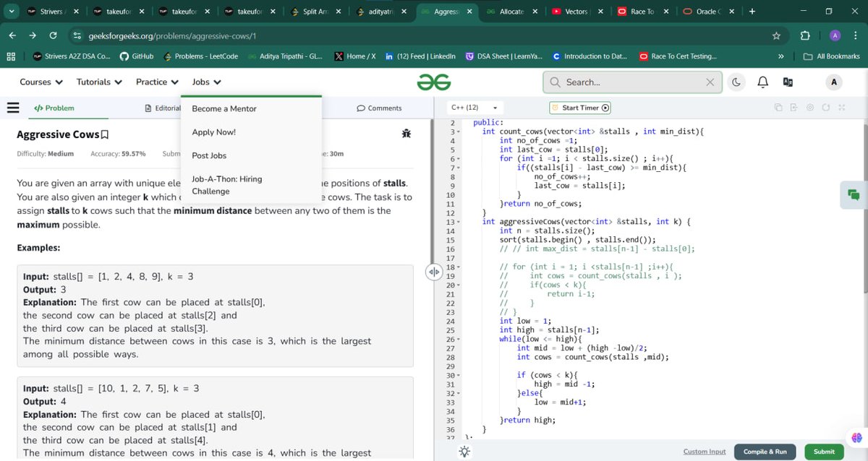Open the C++ (12) language dropdown
Viewport: 868px width, 461px height.
point(475,108)
